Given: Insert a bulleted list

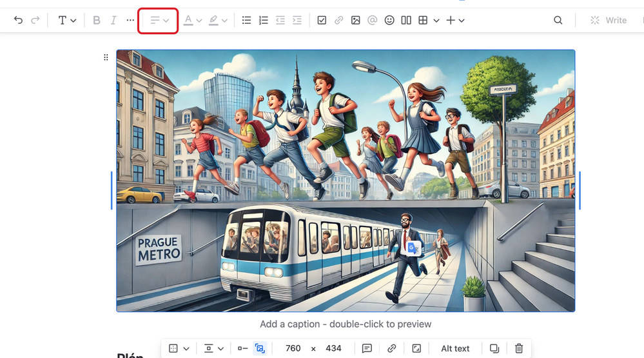Looking at the screenshot, I should tap(246, 20).
